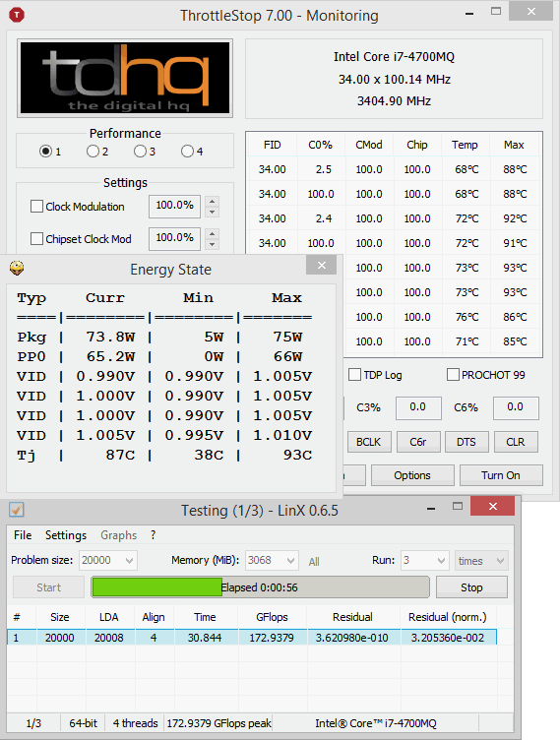Select Performance profile 3
The width and height of the screenshot is (560, 740).
(x=140, y=151)
